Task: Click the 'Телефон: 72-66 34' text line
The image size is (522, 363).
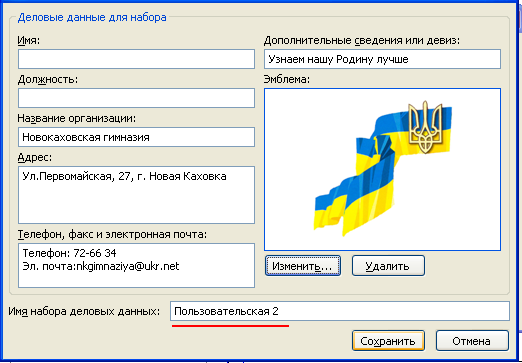Action: [x=69, y=253]
